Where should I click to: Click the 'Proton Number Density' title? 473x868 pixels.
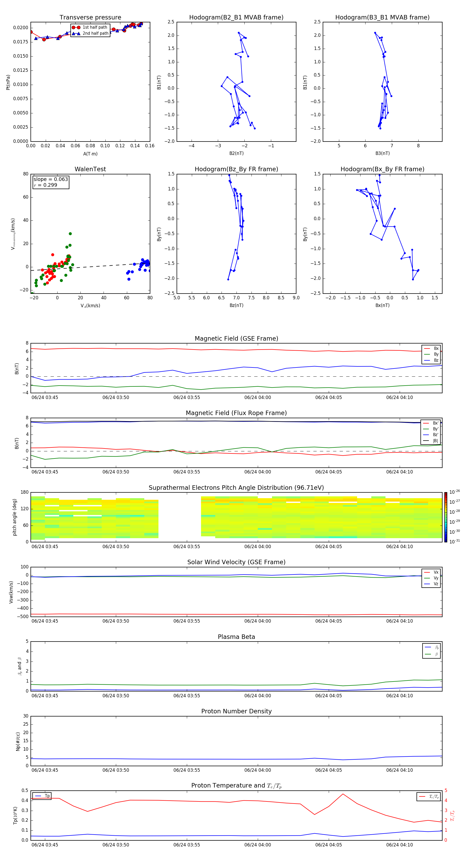236,711
